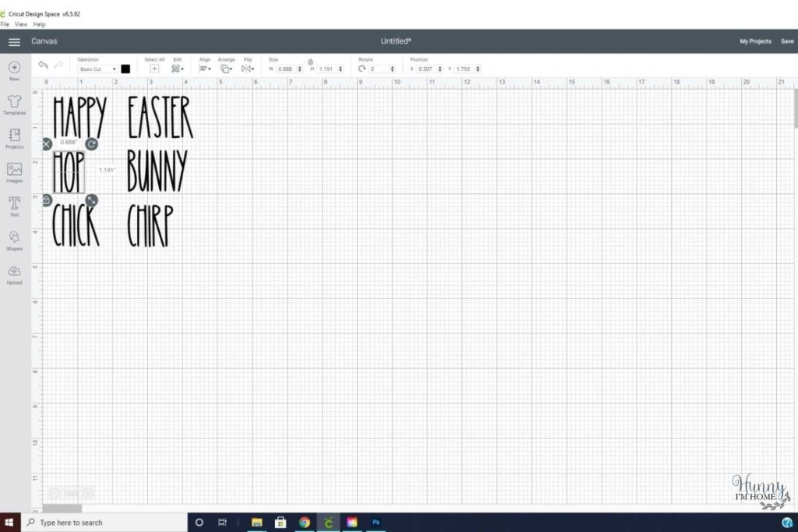Click the Rotate angle field

(379, 69)
